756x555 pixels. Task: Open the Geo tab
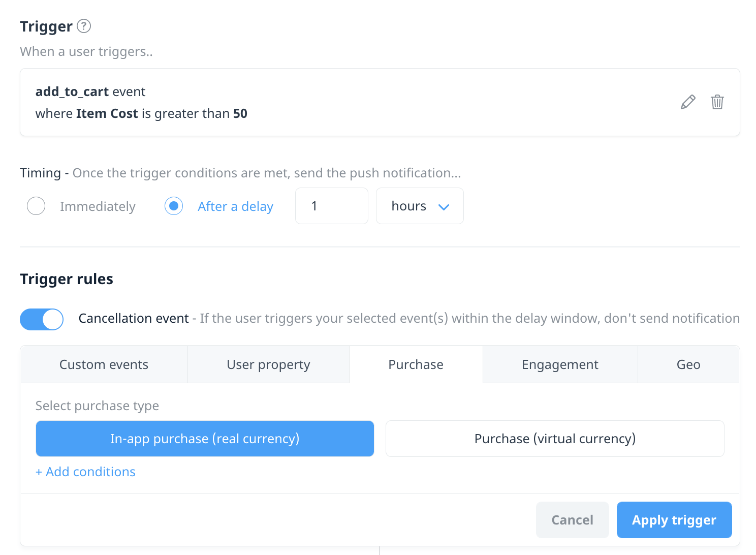click(x=688, y=364)
